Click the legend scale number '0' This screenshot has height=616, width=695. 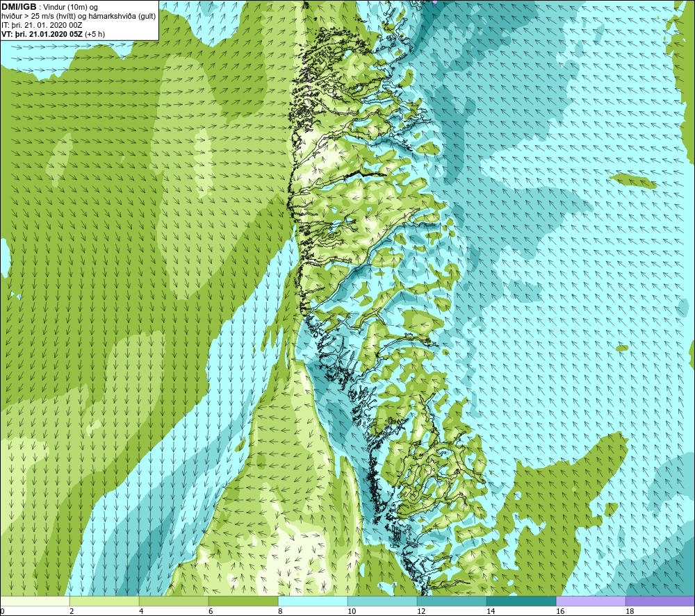(x=3, y=611)
